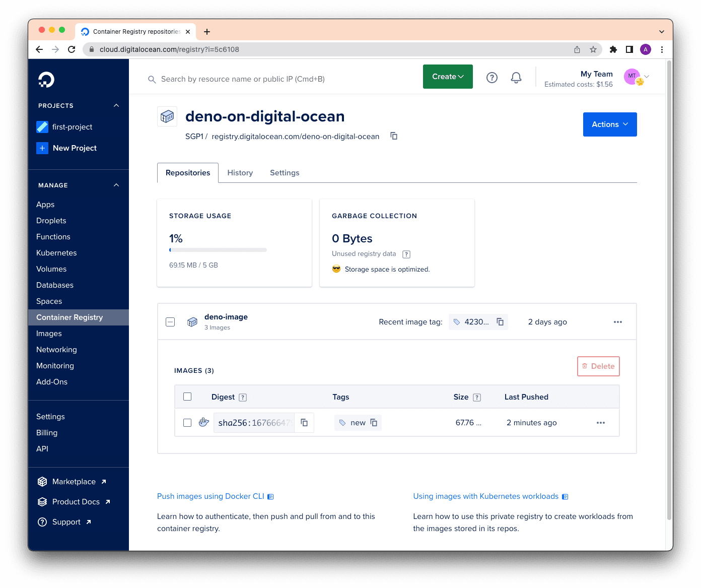Open Container Registry in the sidebar

[x=79, y=317]
